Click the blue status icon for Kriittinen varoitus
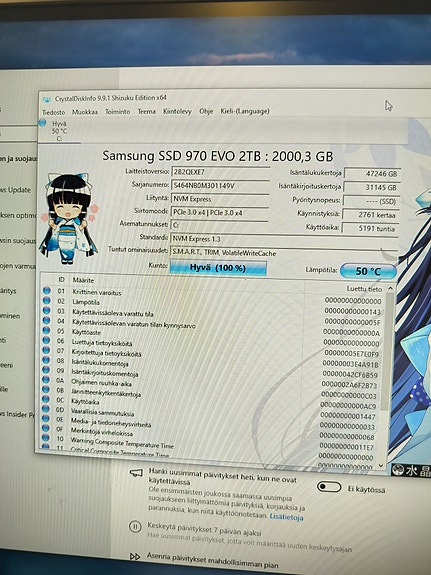Screen dimensions: 431x575 pos(47,290)
